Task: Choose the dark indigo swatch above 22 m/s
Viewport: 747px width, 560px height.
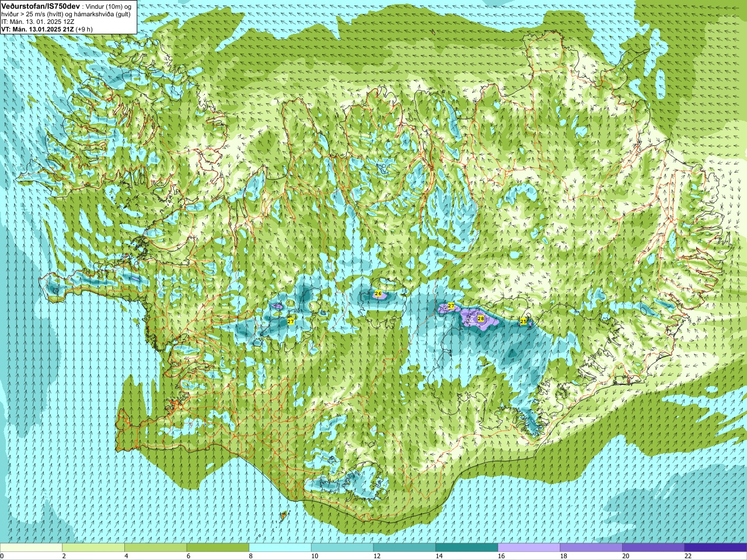Action: [715, 548]
